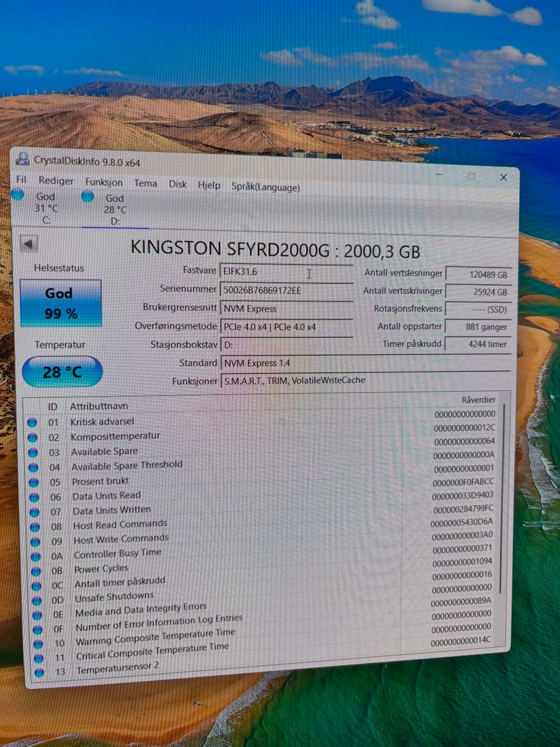The width and height of the screenshot is (560, 747).
Task: Click the CrystalDiskInfo title bar app icon
Action: coord(23,159)
